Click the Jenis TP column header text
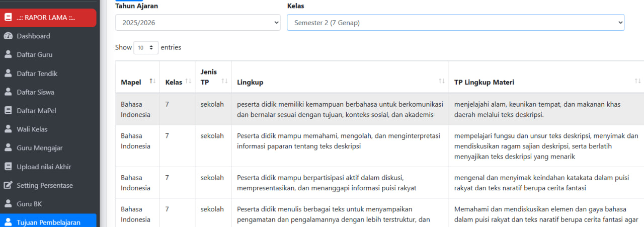 [x=208, y=77]
